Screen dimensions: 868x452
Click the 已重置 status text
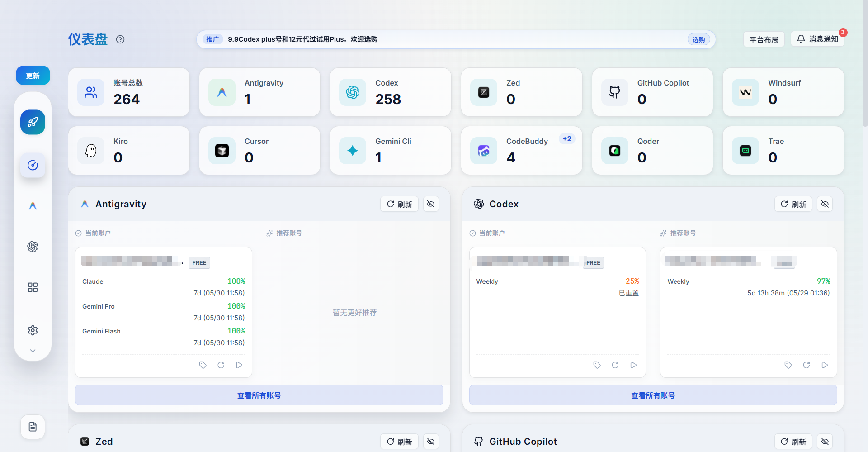pyautogui.click(x=629, y=293)
